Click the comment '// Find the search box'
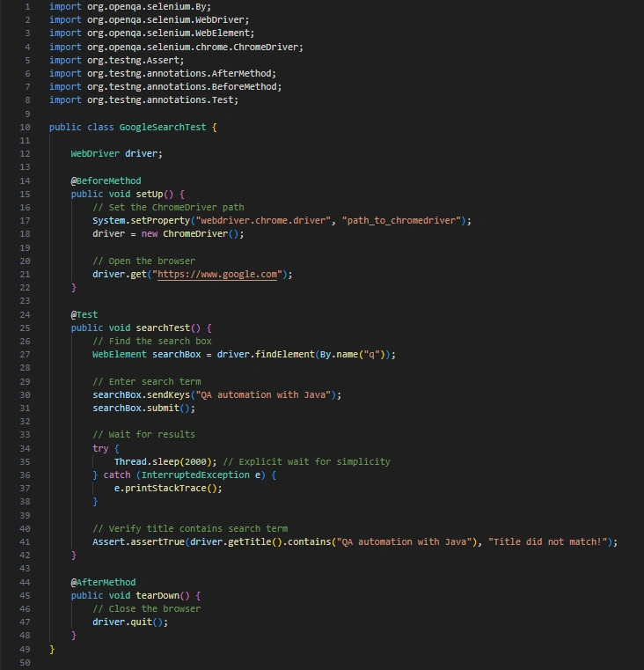The height and width of the screenshot is (670, 644). [152, 342]
